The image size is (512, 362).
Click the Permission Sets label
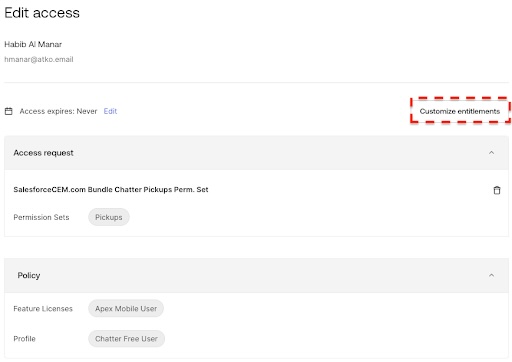[41, 217]
